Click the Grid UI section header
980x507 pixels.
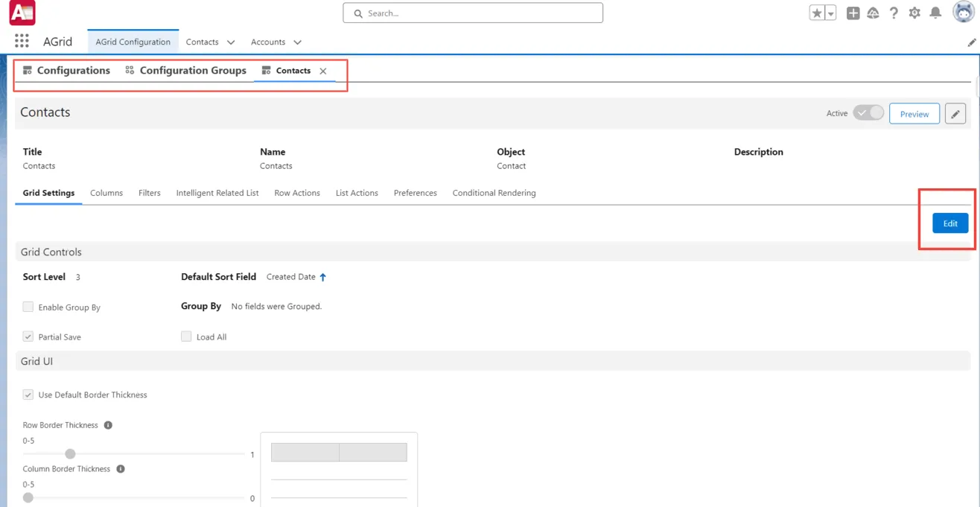click(x=491, y=361)
